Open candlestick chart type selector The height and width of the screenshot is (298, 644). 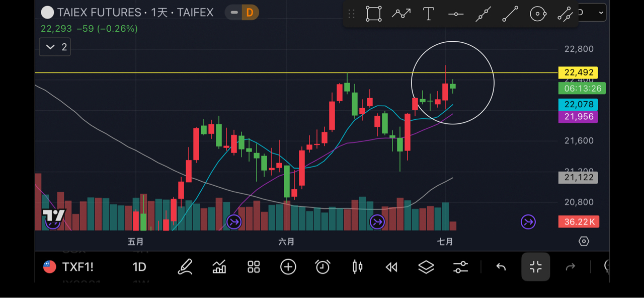[x=357, y=267]
